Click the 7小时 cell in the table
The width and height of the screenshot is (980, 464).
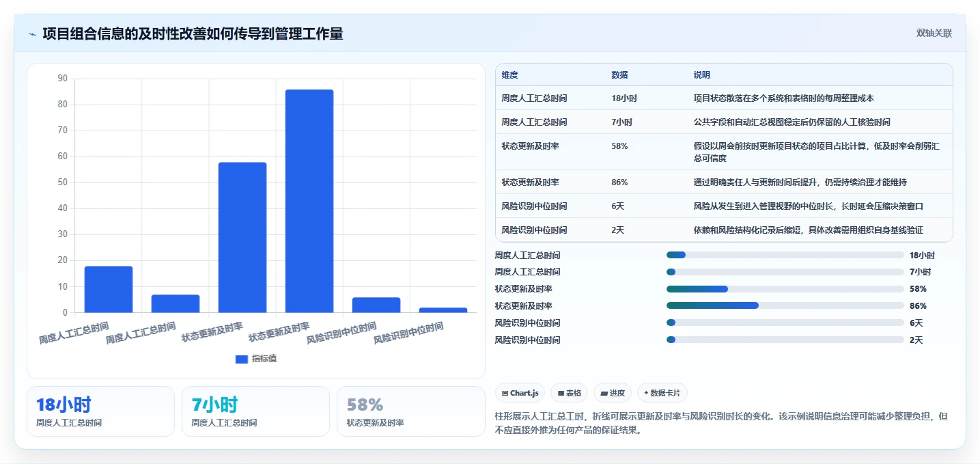pyautogui.click(x=621, y=122)
